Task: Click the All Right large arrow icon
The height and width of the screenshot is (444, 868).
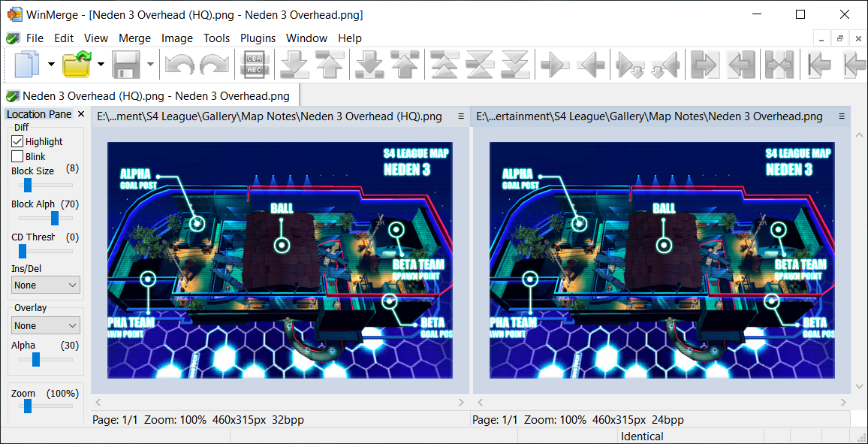Action: coord(705,65)
